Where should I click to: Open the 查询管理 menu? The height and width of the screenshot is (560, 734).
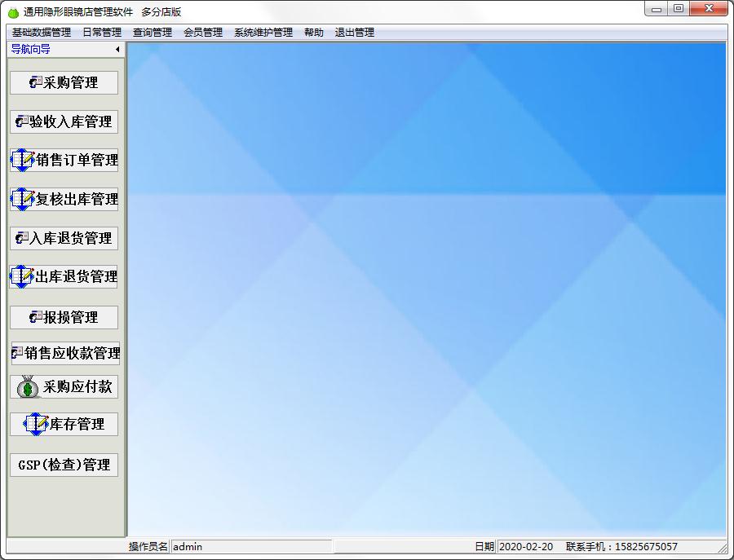[x=153, y=33]
